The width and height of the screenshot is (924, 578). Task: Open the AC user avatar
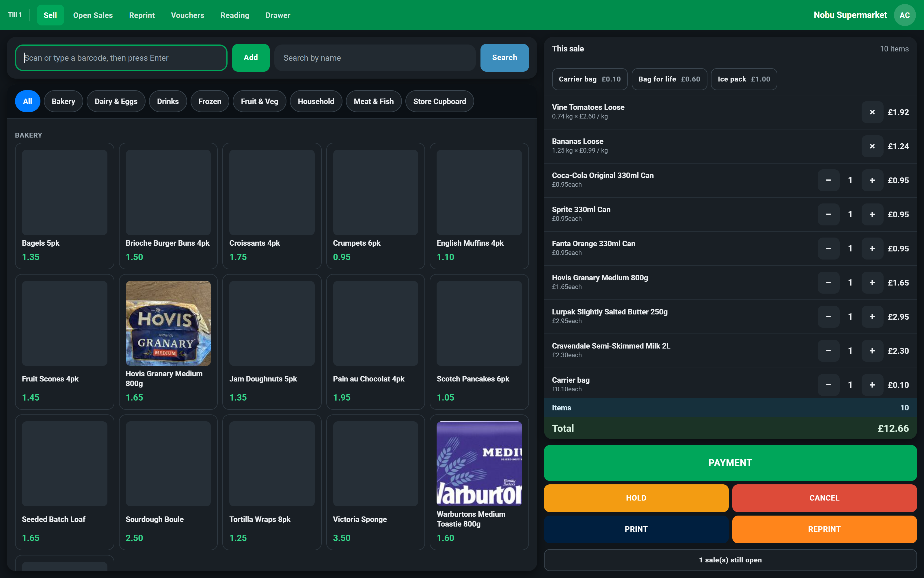(x=905, y=15)
